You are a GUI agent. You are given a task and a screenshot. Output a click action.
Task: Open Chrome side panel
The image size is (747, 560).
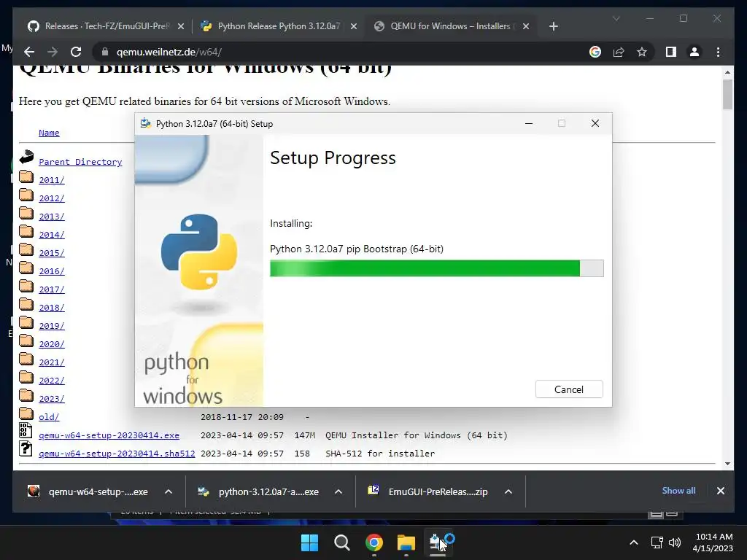click(x=671, y=52)
